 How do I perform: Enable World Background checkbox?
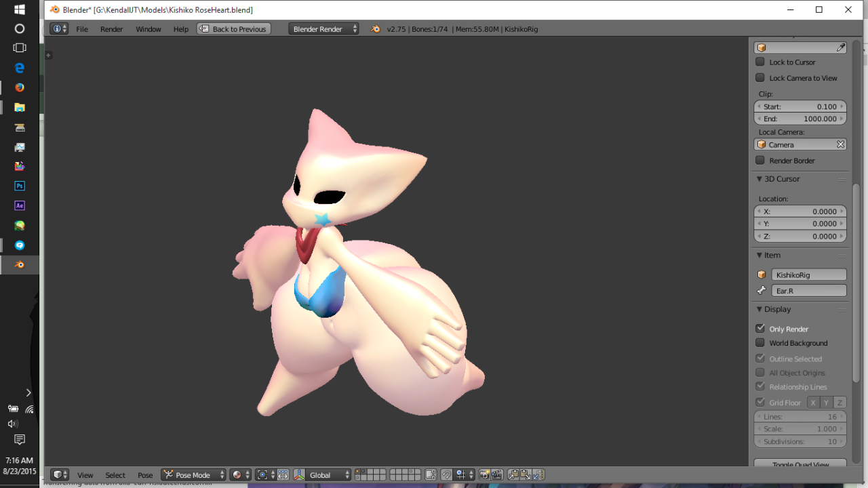tap(760, 342)
